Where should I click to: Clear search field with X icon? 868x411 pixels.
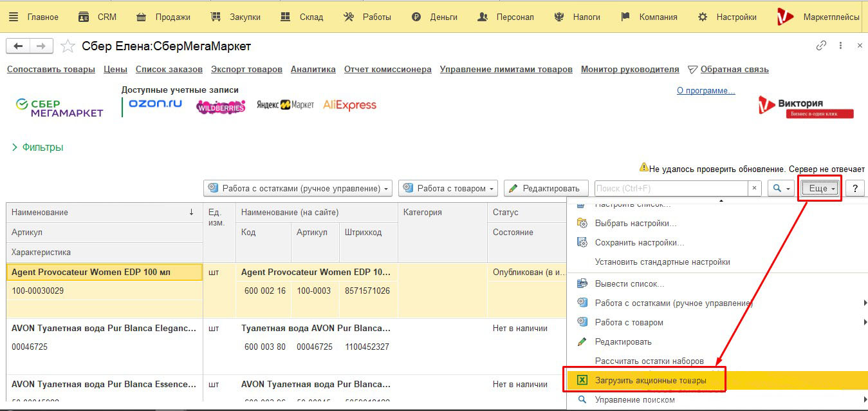pos(755,188)
